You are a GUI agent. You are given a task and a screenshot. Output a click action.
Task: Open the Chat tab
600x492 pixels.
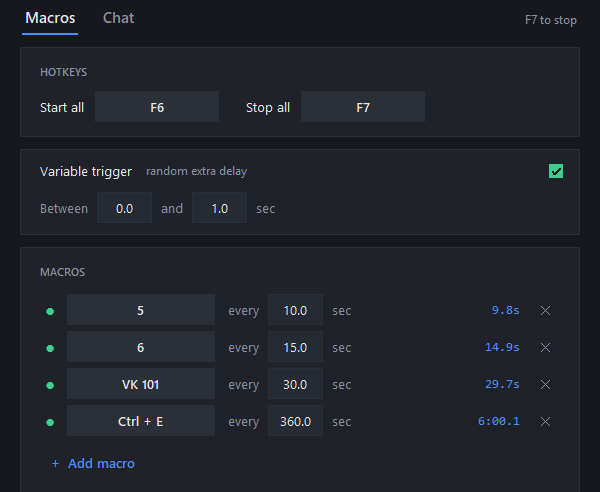[118, 18]
